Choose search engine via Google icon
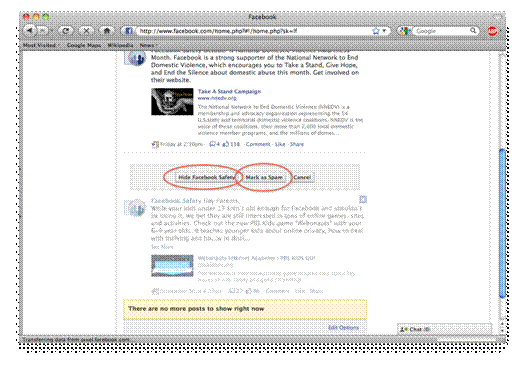 [x=405, y=31]
